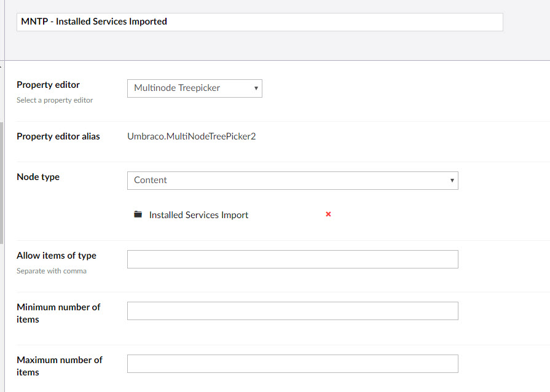Viewport: 550px width, 392px height.
Task: Click the arrow on the Property editor dropdown
Action: [x=256, y=88]
